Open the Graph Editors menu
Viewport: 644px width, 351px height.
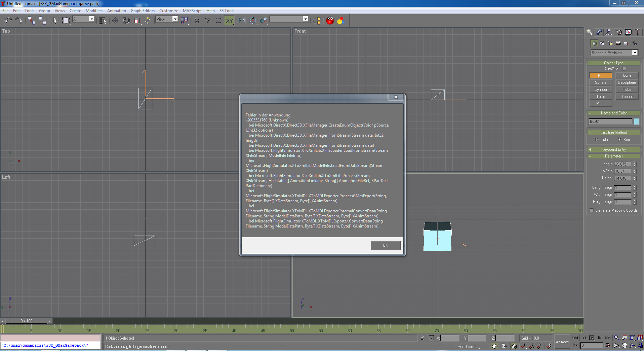pyautogui.click(x=143, y=11)
